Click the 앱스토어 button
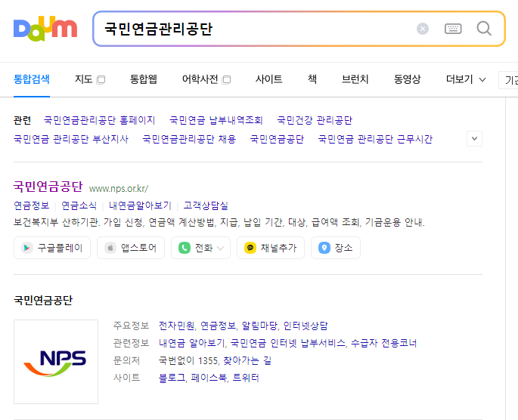The height and width of the screenshot is (420, 518). click(131, 248)
